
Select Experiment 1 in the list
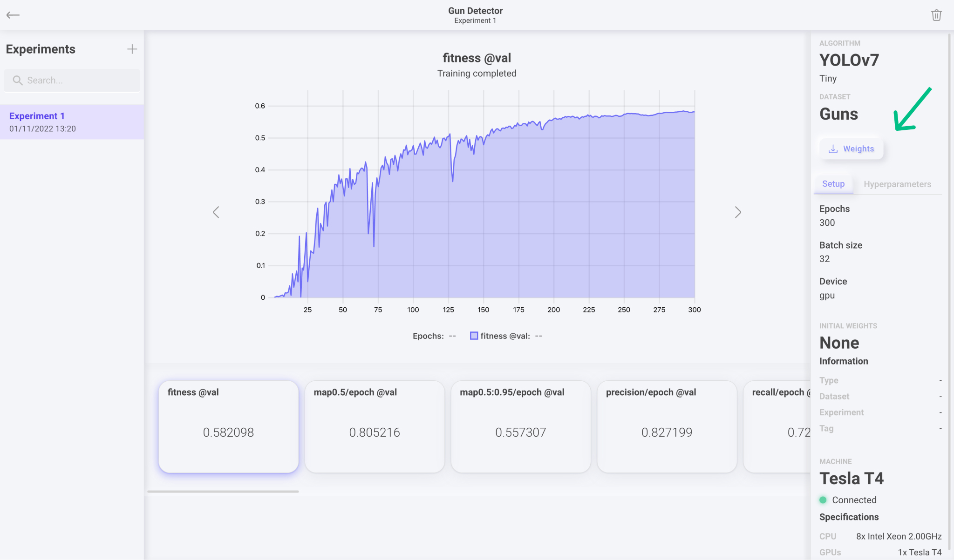[x=72, y=122]
